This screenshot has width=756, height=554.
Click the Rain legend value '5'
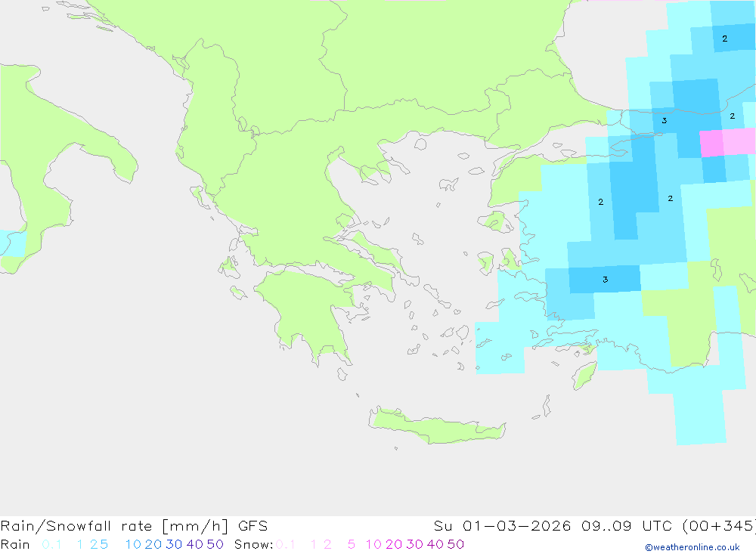tap(104, 544)
